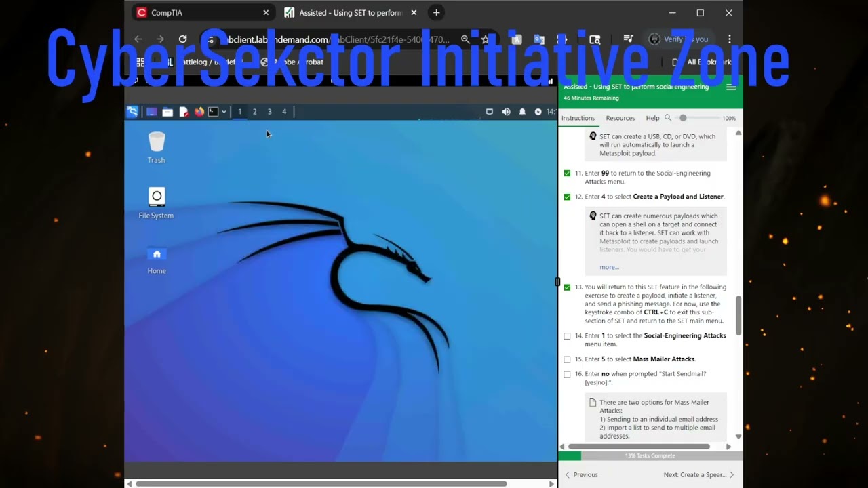Screen dimensions: 868x488
Task: Uncheck step 11 Enter 99 checkbox
Action: click(567, 174)
